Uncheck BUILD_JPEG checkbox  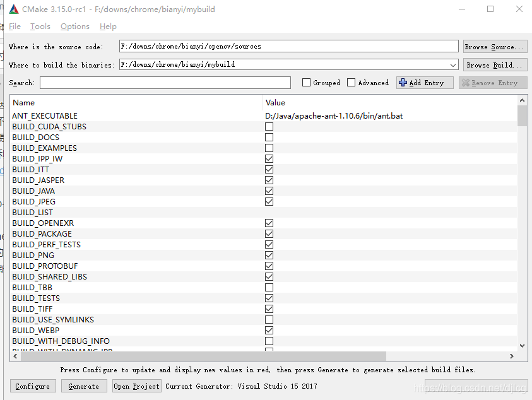pos(269,201)
